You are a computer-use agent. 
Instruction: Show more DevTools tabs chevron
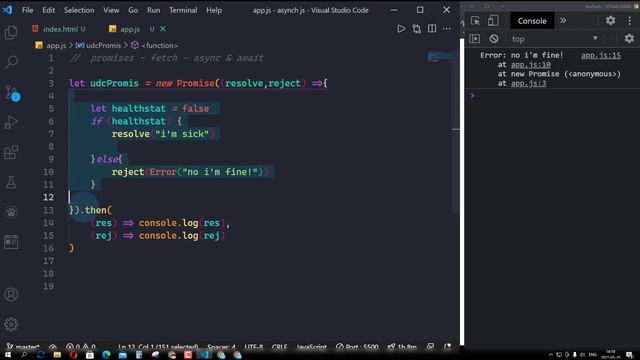coord(563,20)
